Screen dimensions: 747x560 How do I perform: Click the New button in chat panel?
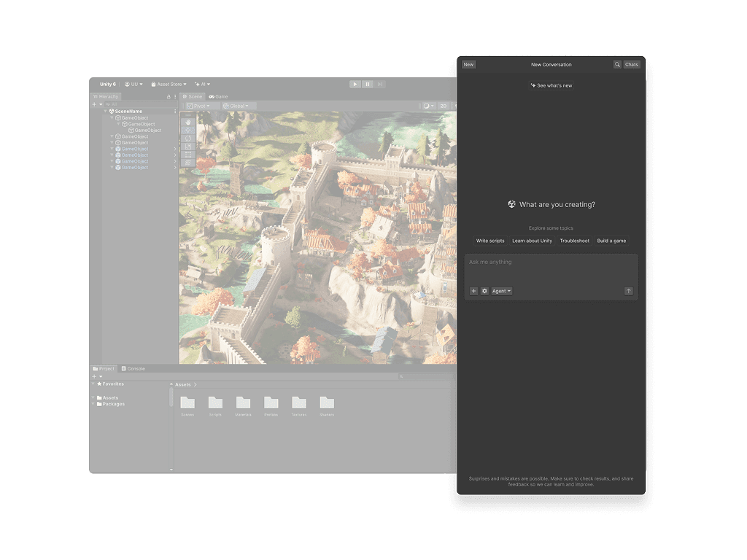[x=469, y=64]
